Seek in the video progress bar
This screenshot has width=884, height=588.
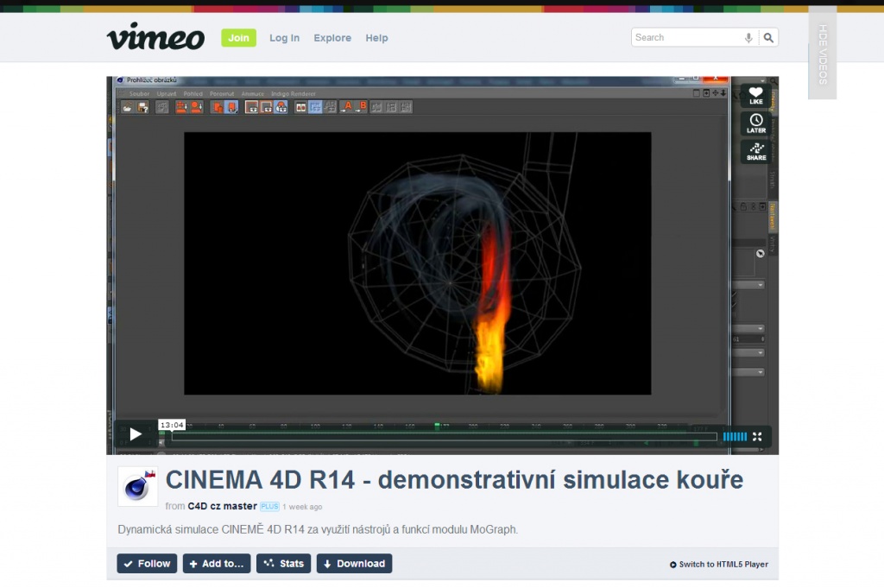(445, 436)
